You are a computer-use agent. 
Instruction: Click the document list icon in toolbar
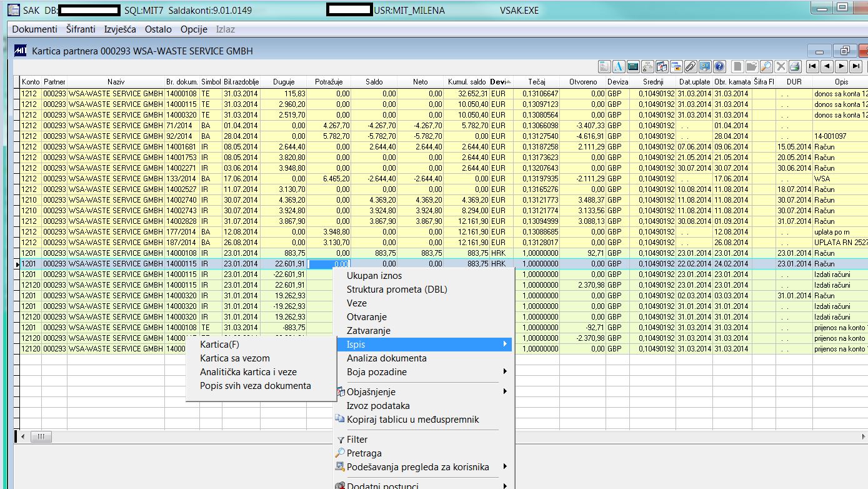[x=604, y=66]
